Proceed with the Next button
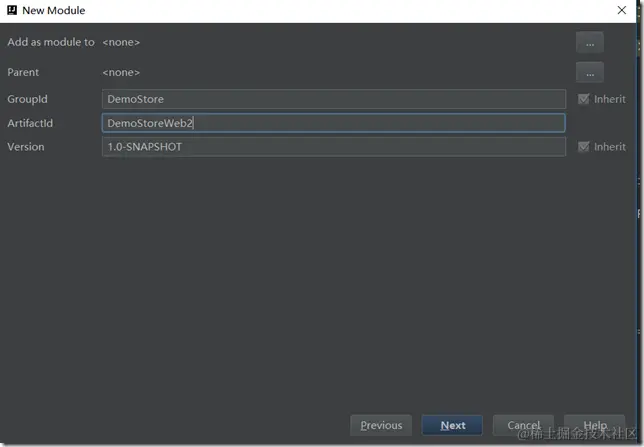 (x=453, y=425)
